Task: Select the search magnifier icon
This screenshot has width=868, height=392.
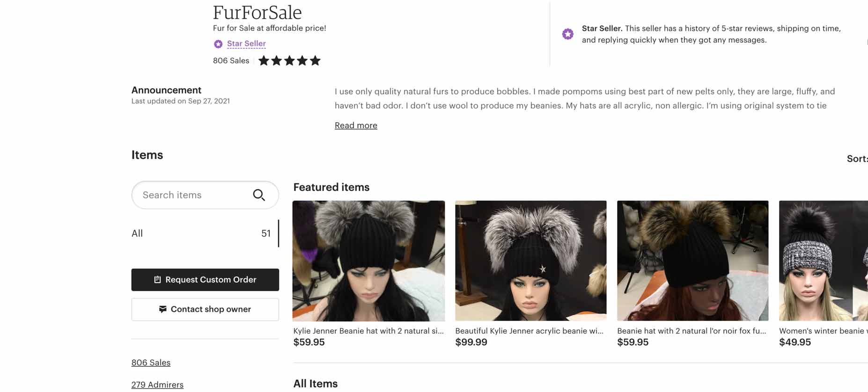Action: [259, 195]
